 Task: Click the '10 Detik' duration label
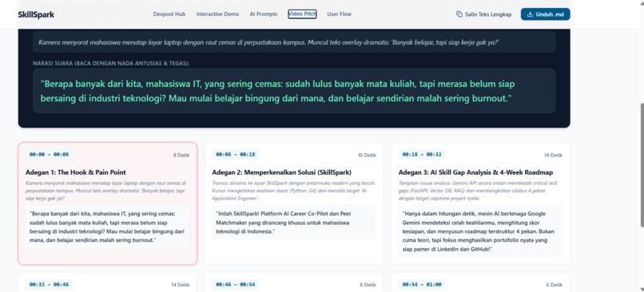367,156
